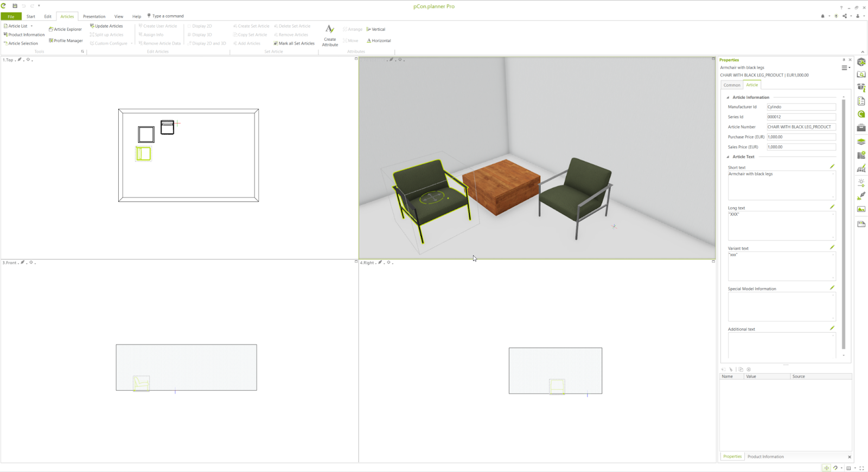
Task: Open the Common tab in Properties
Action: pos(732,85)
